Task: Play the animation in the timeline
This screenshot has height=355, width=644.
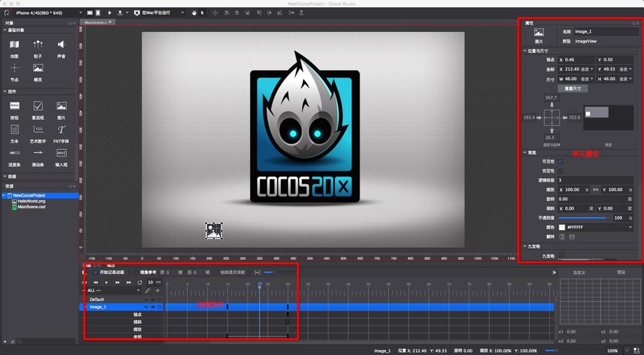Action: point(106,283)
